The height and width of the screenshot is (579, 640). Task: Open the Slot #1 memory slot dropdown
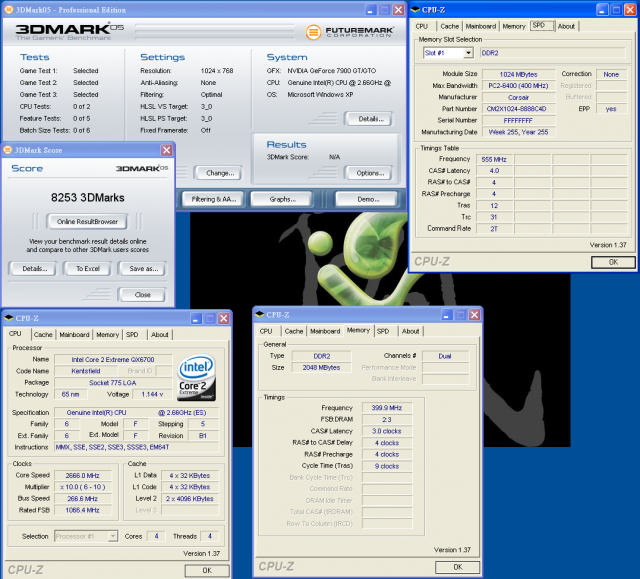tap(469, 53)
